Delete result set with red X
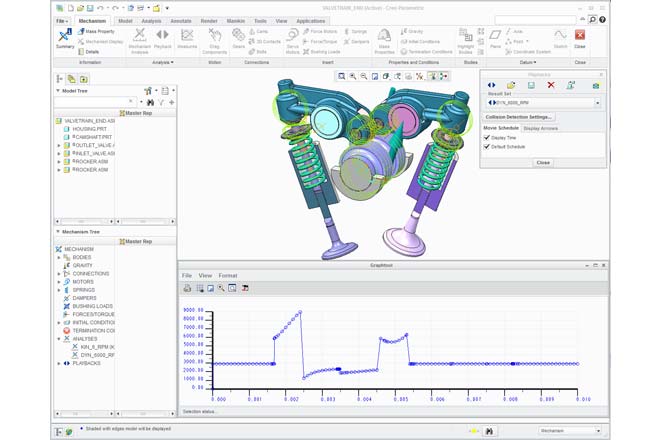This screenshot has width=660, height=440. click(x=551, y=85)
